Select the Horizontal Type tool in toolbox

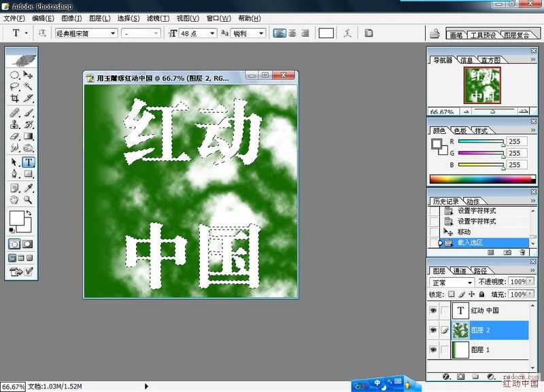coord(29,162)
